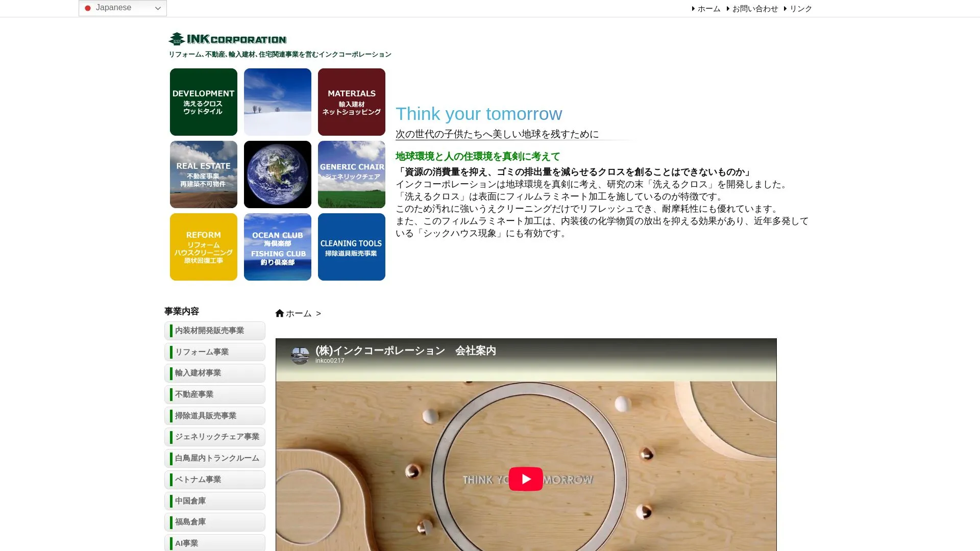Click the snowy field sky image tile

coord(278,102)
